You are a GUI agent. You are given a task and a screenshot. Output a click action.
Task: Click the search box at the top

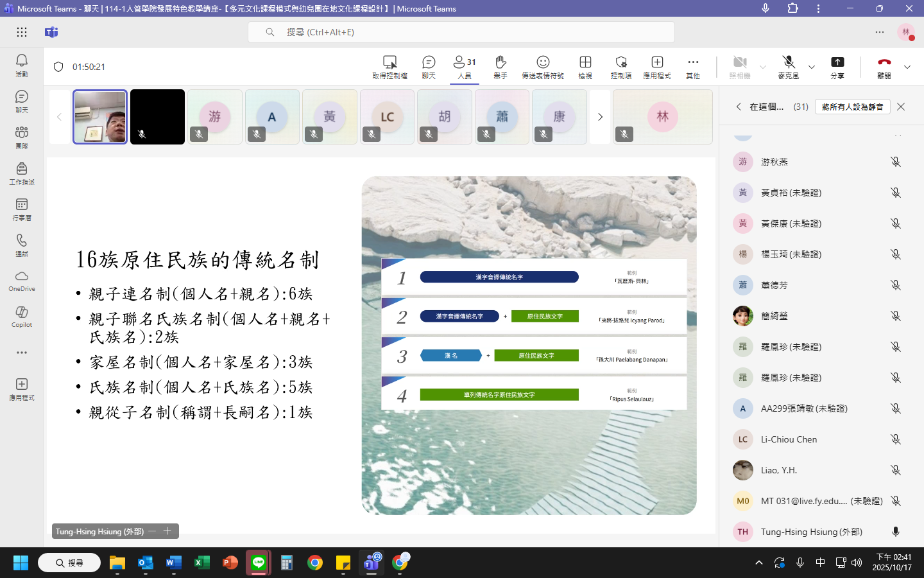(461, 32)
